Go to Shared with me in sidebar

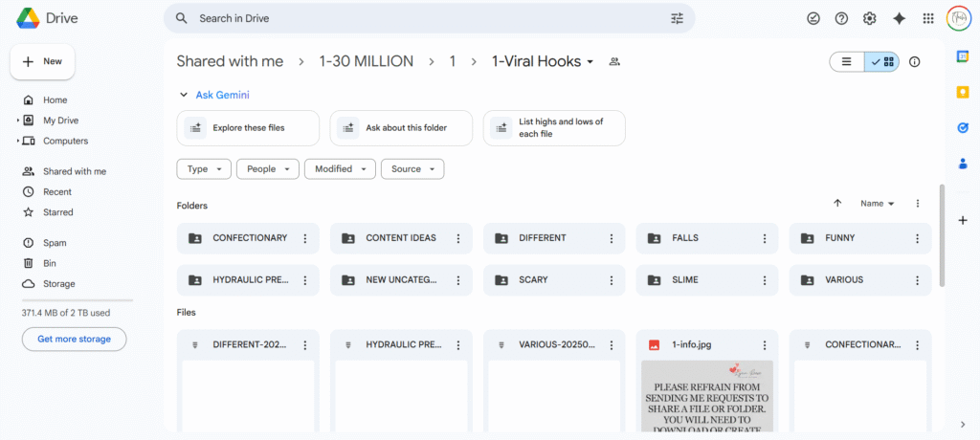pyautogui.click(x=74, y=171)
